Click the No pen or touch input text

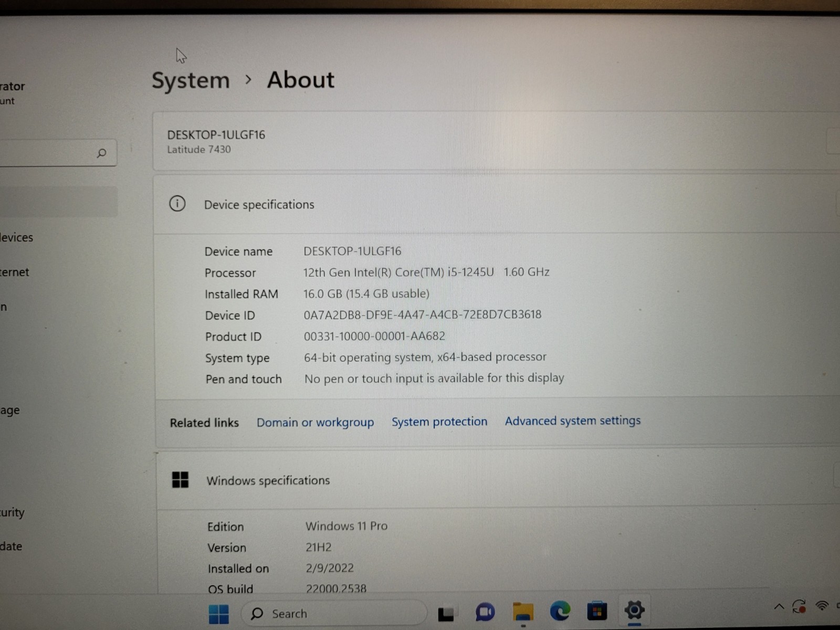[434, 378]
